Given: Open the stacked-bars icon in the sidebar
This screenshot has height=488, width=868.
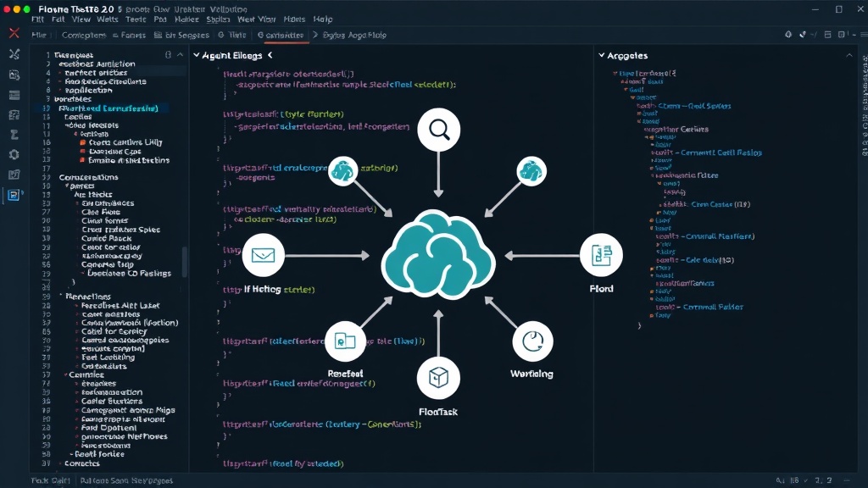Looking at the screenshot, I should [14, 95].
